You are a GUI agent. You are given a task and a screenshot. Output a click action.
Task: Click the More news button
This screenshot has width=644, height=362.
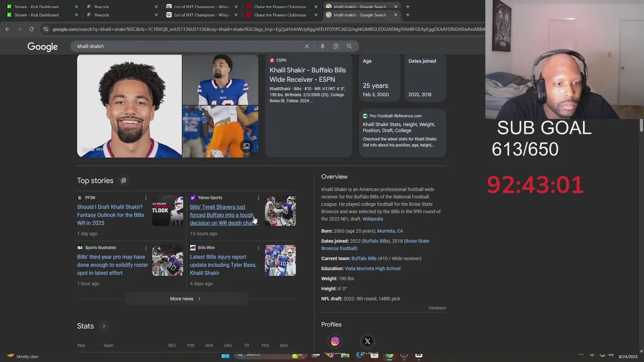pyautogui.click(x=186, y=299)
